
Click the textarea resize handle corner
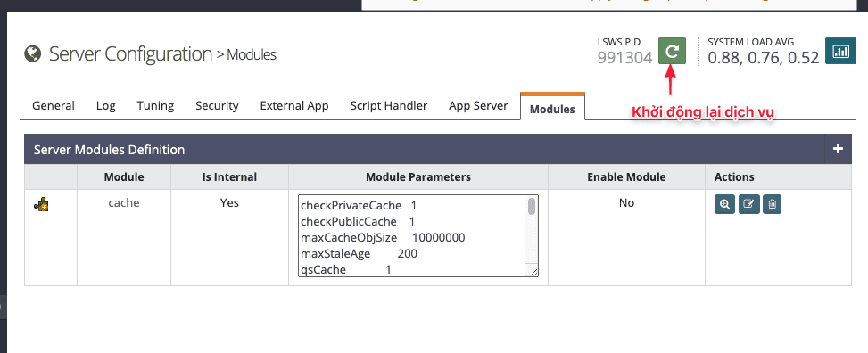coord(533,272)
